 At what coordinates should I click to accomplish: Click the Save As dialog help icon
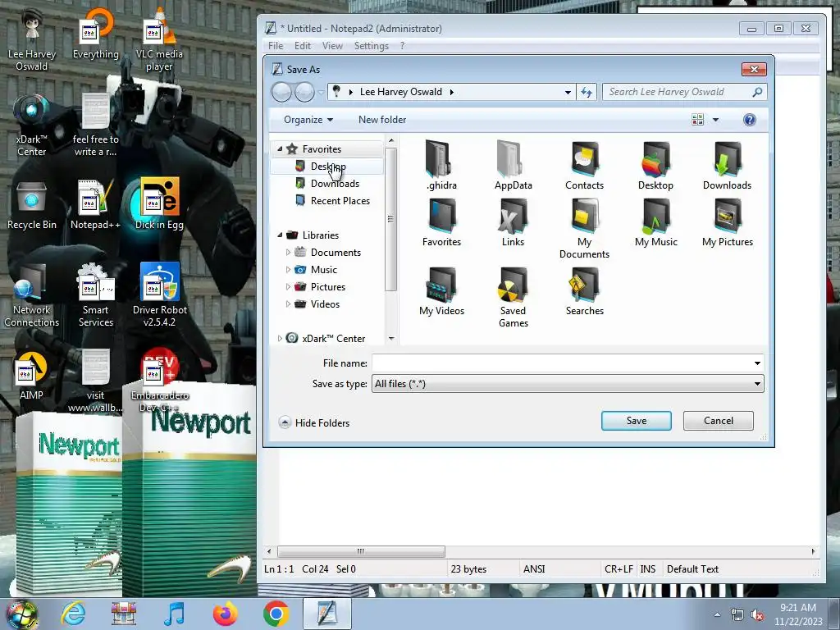click(x=750, y=120)
